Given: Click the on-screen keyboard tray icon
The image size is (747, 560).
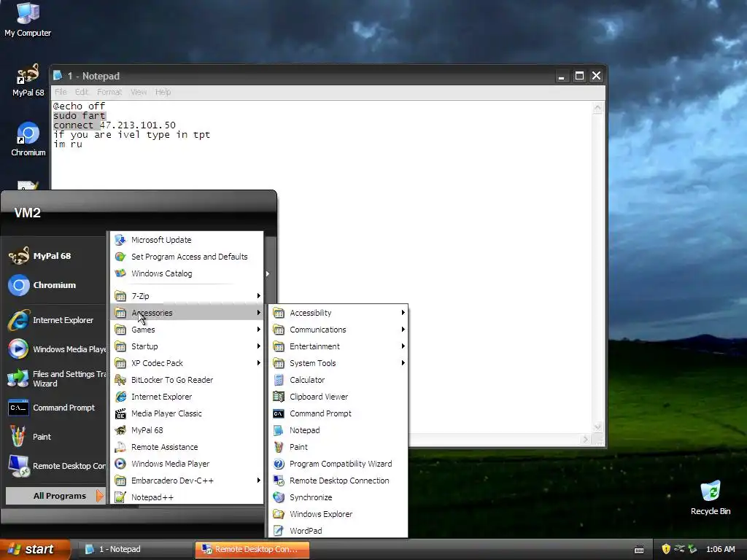Looking at the screenshot, I should pos(639,550).
